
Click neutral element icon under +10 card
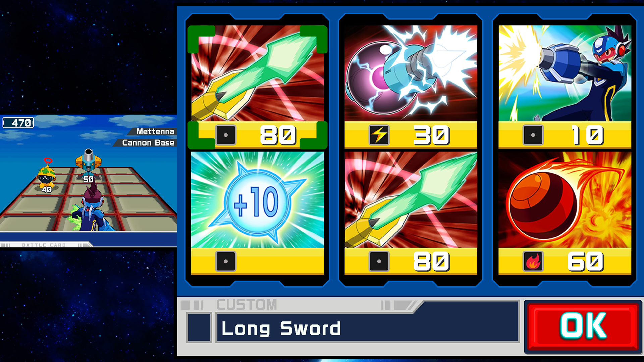[226, 261]
